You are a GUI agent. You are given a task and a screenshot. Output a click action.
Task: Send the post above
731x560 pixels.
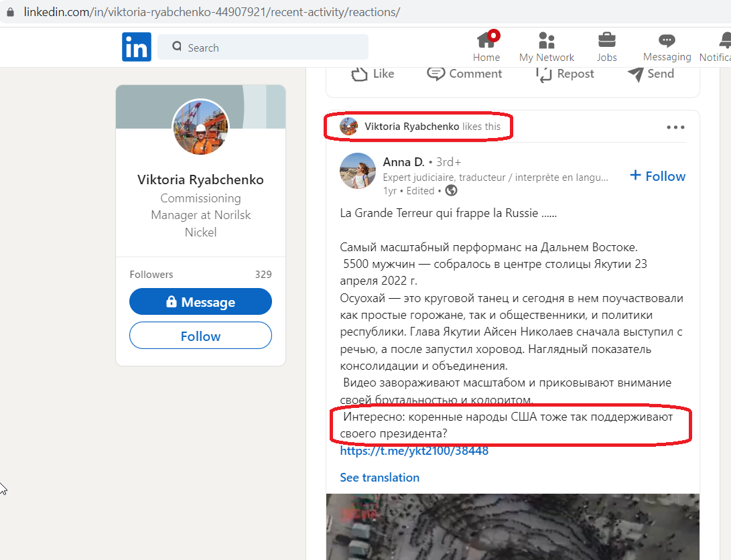coord(651,74)
